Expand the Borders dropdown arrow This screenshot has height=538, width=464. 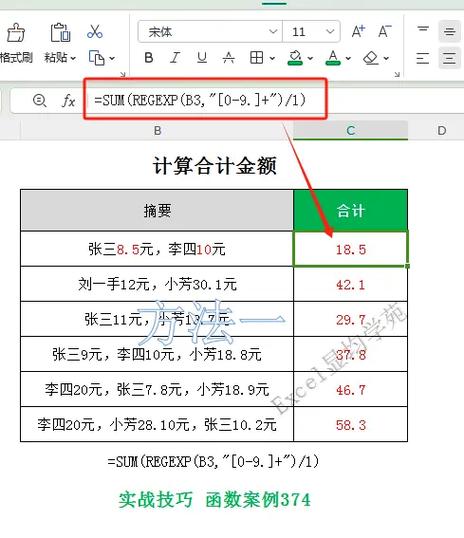coord(272,58)
